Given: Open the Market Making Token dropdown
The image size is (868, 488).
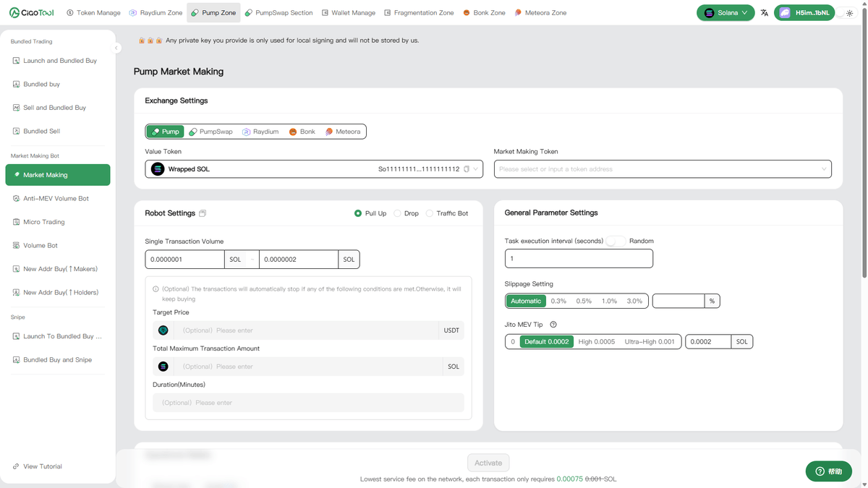Looking at the screenshot, I should 663,169.
